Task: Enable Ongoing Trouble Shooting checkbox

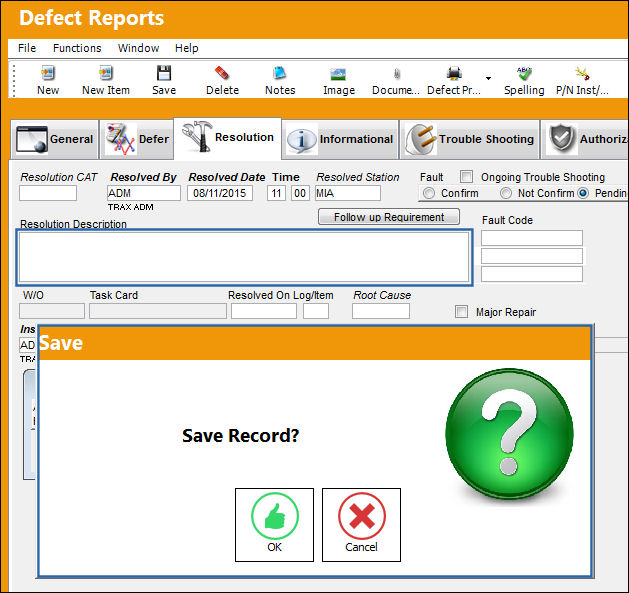Action: point(466,177)
